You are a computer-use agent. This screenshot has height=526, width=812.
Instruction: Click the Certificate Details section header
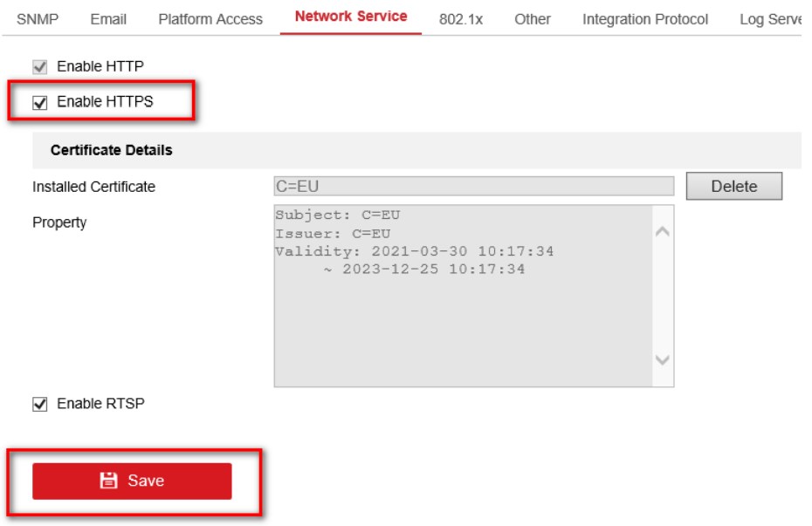click(112, 150)
